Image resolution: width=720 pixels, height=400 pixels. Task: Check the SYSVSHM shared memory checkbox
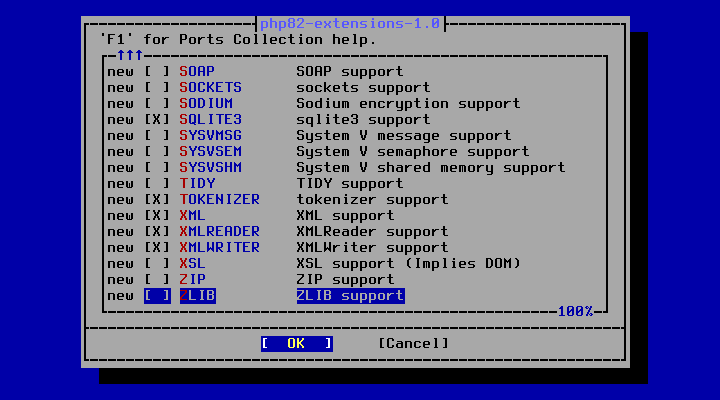click(157, 168)
